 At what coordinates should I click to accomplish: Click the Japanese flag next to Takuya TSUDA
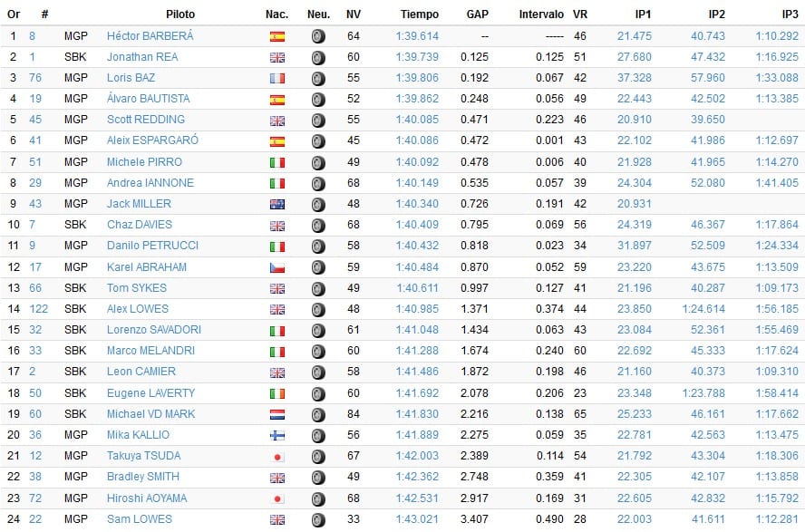point(277,457)
